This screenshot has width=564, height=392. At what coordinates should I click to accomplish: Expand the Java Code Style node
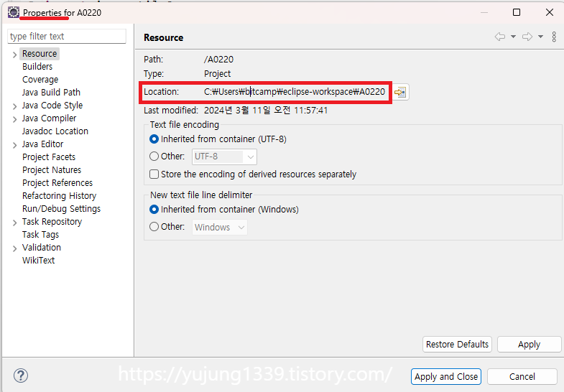coord(15,106)
